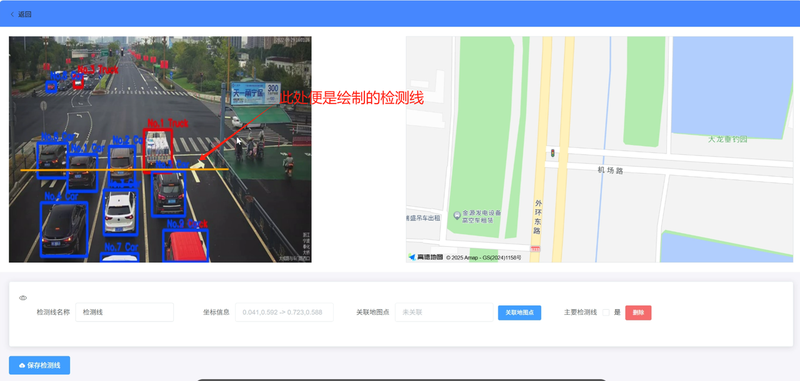
Task: Select the No.4 Car detection box
Action: (64, 228)
